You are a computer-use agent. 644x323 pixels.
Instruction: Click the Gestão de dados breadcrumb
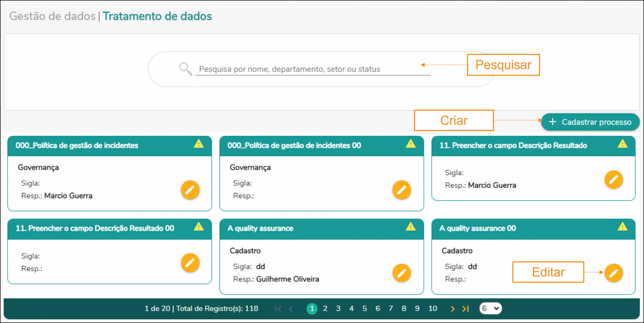[53, 16]
